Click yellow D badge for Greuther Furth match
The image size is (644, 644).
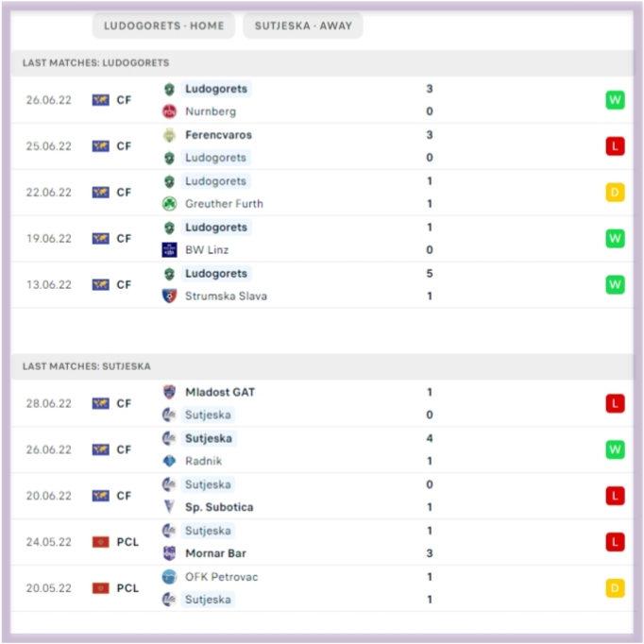[x=615, y=193]
